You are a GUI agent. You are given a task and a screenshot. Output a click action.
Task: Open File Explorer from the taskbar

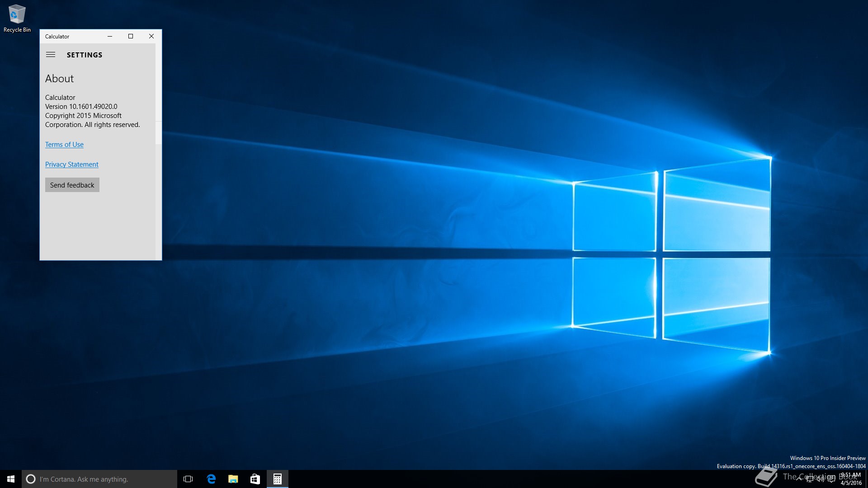(x=233, y=479)
